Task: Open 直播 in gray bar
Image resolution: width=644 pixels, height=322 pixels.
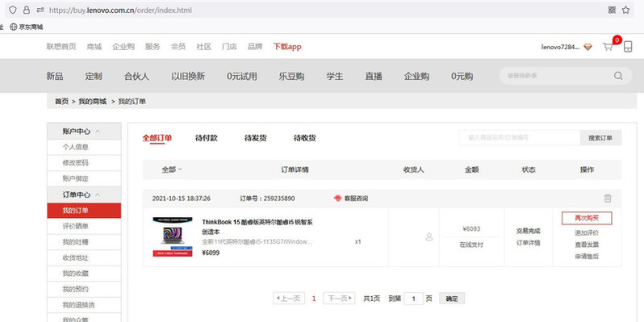Action: click(x=374, y=76)
